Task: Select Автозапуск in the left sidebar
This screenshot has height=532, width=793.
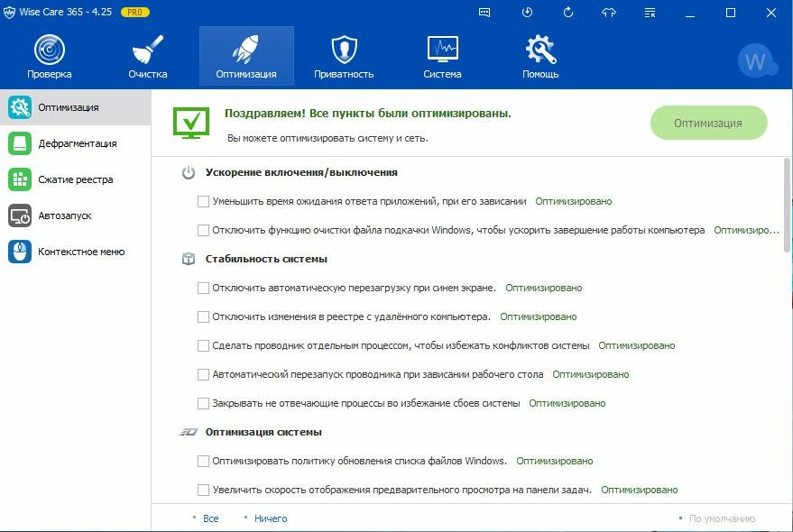Action: pos(76,216)
